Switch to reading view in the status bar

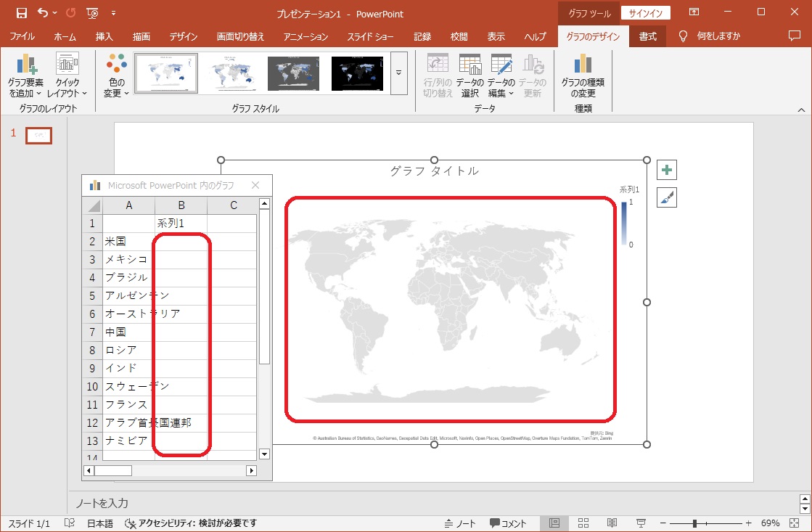612,523
